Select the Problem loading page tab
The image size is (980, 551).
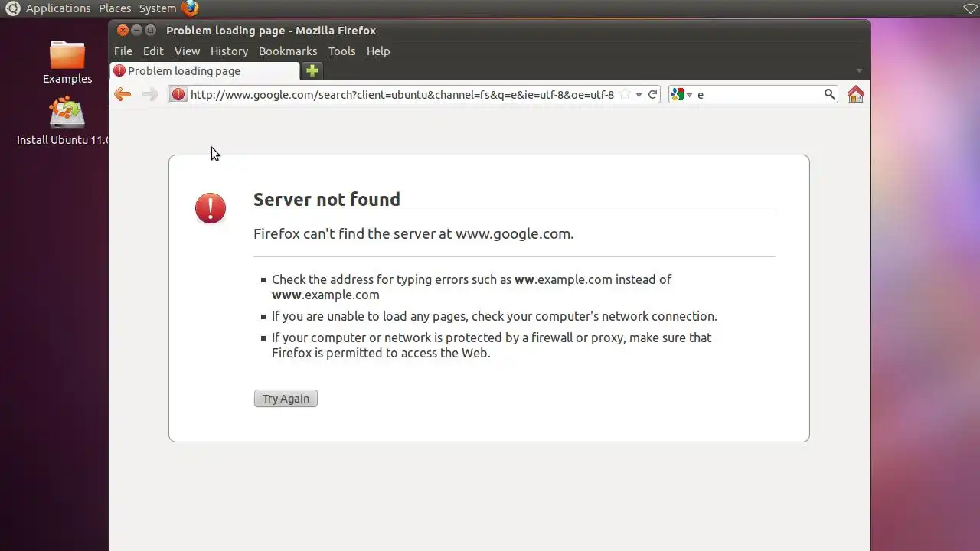(204, 71)
